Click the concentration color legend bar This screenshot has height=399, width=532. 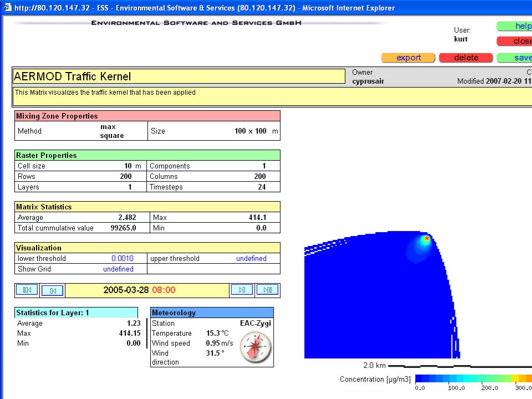(x=474, y=378)
